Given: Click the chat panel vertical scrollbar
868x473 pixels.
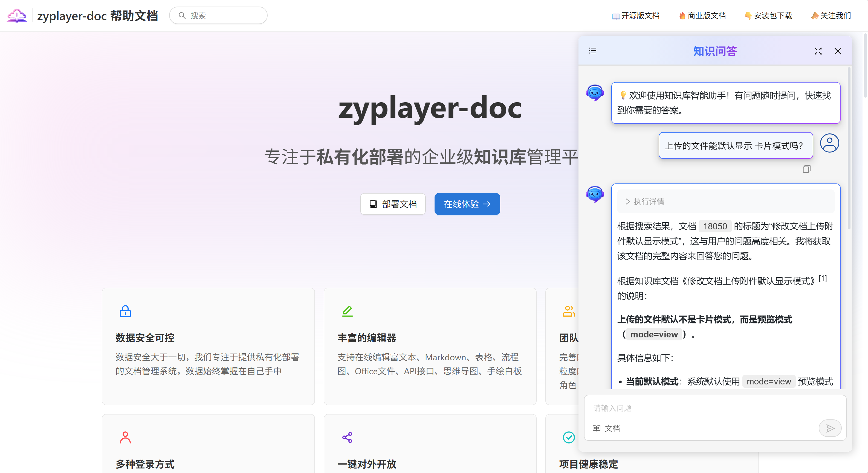Looking at the screenshot, I should tap(849, 148).
